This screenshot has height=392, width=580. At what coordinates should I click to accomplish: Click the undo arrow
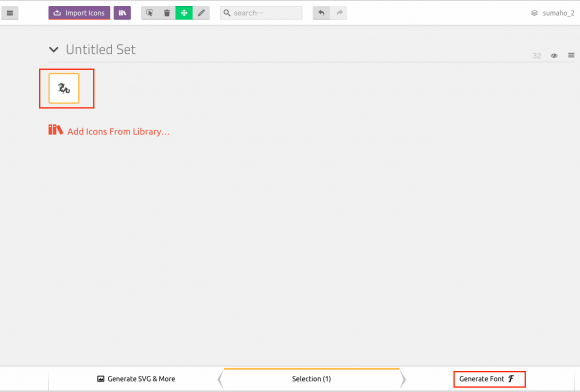click(x=321, y=13)
